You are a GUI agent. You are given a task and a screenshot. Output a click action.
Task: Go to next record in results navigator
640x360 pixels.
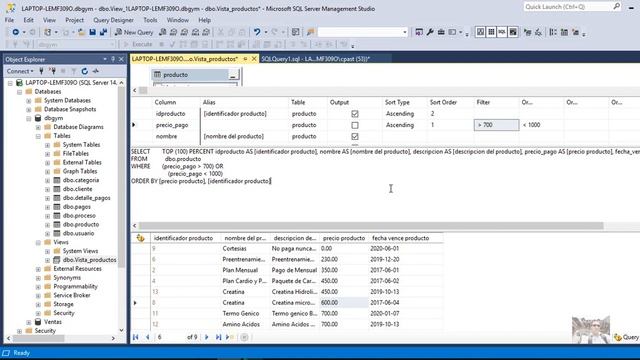207,337
